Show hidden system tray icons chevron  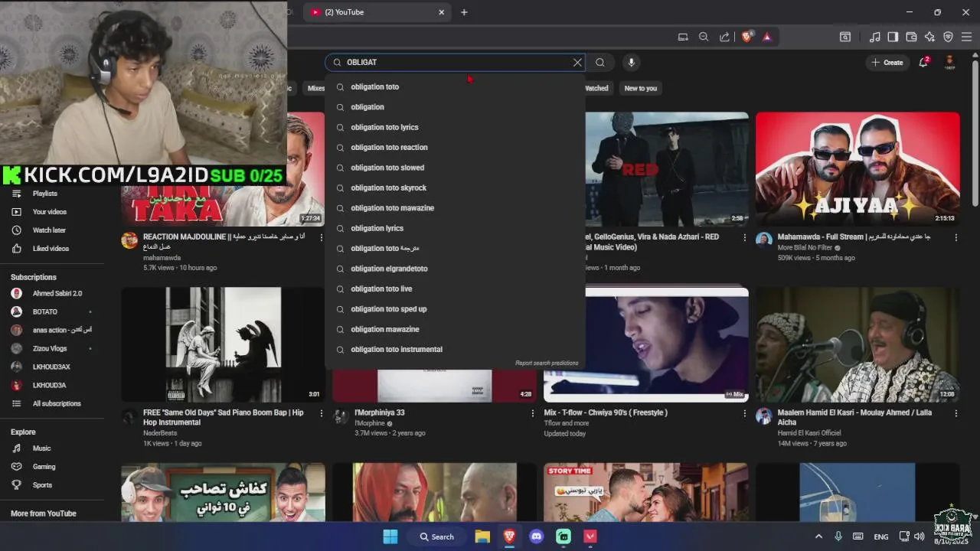tap(818, 536)
